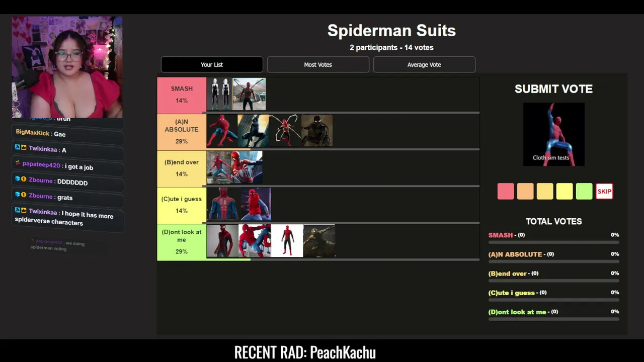Select the black and gold suit thumbnail

click(x=319, y=241)
